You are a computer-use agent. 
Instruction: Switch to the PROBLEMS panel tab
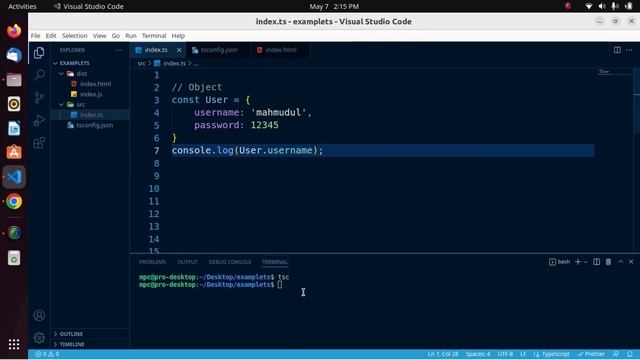152,262
